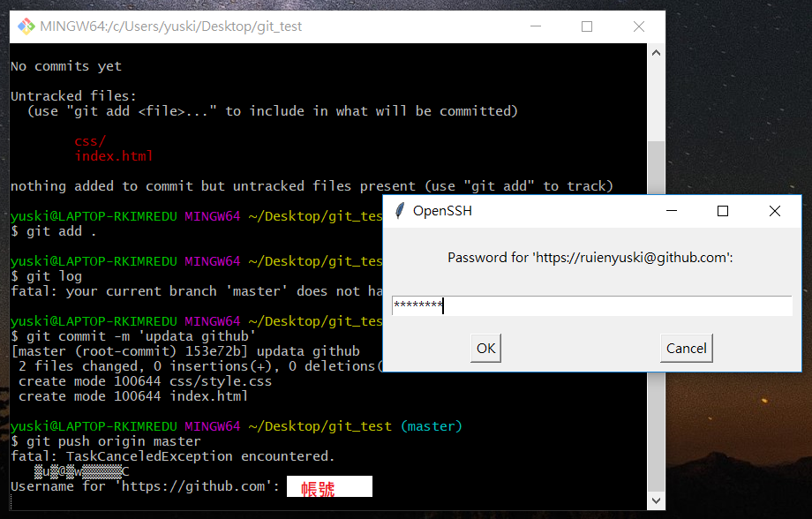Close the OpenSSH dialog
This screenshot has width=812, height=519.
(x=775, y=211)
